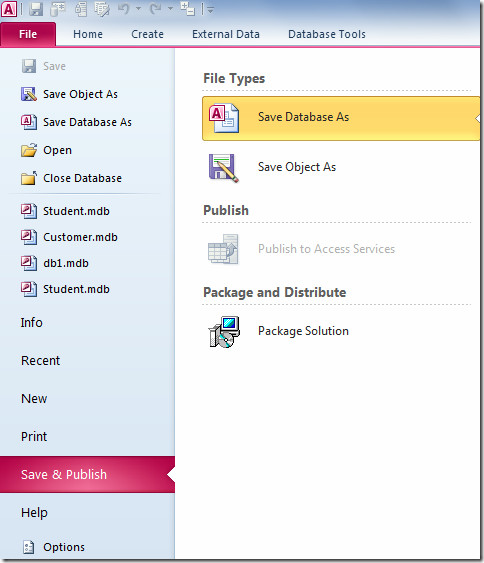
Task: Click the Undo icon in the title bar
Action: [x=123, y=9]
